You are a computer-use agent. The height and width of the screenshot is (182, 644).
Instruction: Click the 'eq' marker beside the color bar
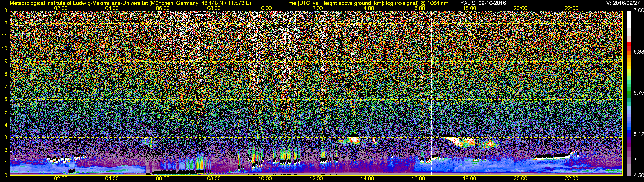click(636, 159)
